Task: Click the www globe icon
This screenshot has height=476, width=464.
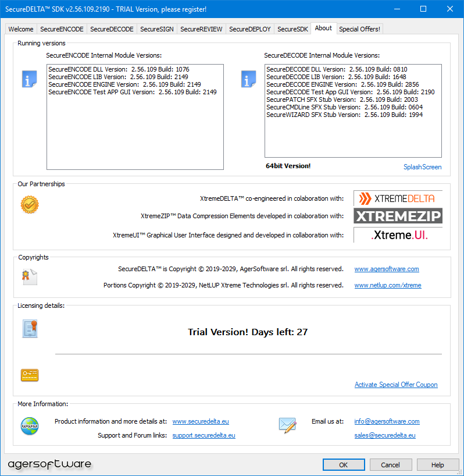Action: click(30, 426)
